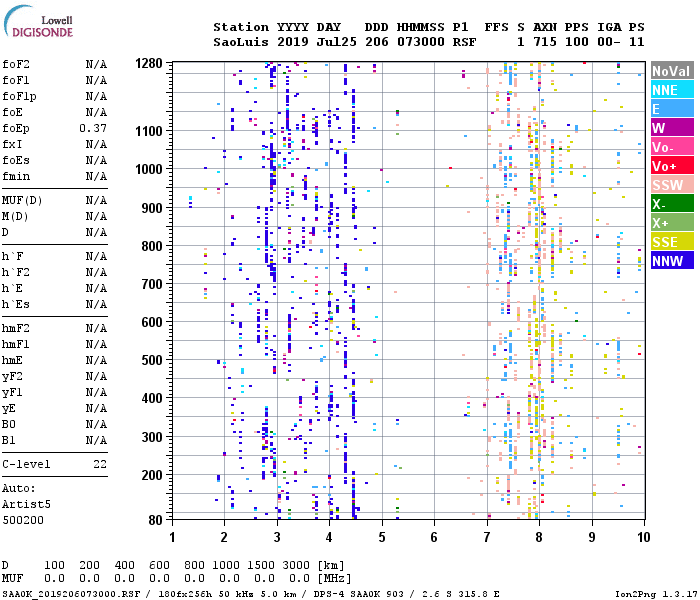Select the E blue legend swatch
Viewport: 700px width, 600px height.
coord(672,109)
